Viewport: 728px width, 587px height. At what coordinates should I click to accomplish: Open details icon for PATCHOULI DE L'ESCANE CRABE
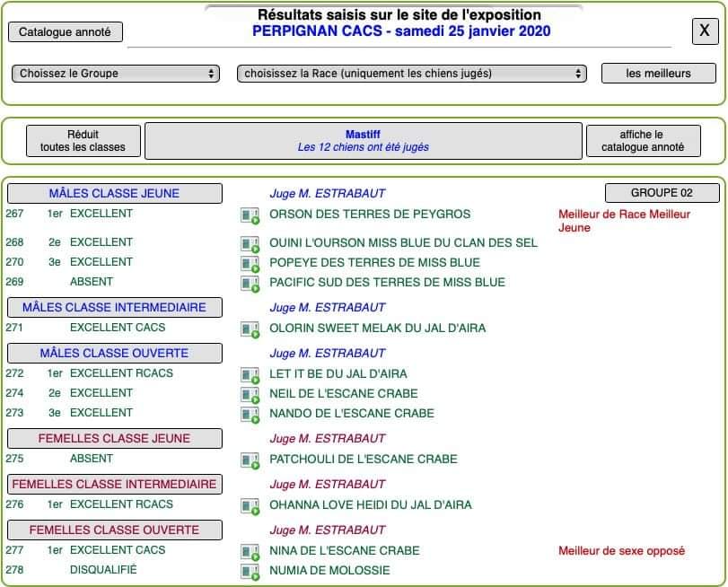pyautogui.click(x=250, y=460)
